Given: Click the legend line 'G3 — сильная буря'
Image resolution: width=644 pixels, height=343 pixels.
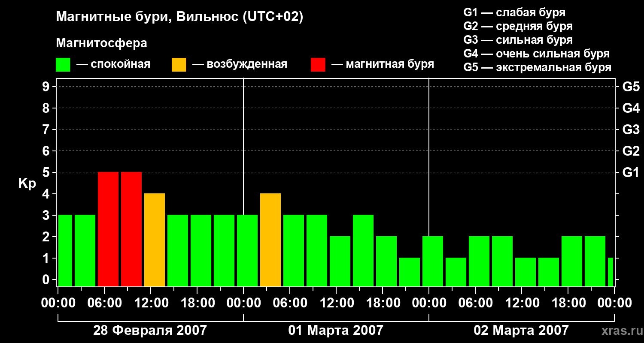Looking at the screenshot, I should pyautogui.click(x=518, y=40).
